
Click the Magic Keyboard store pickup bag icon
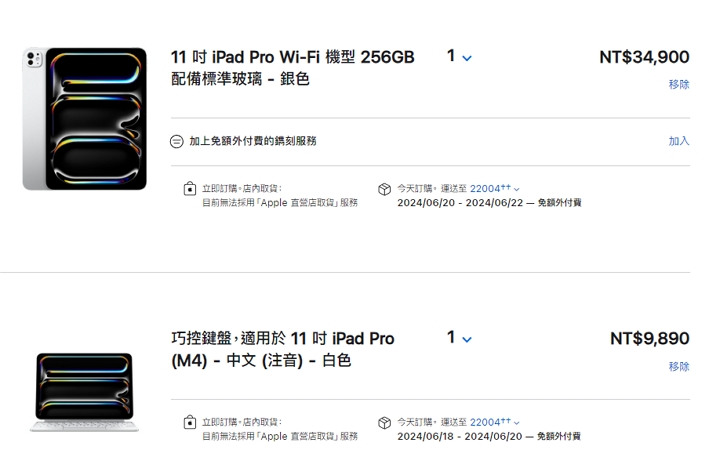189,423
